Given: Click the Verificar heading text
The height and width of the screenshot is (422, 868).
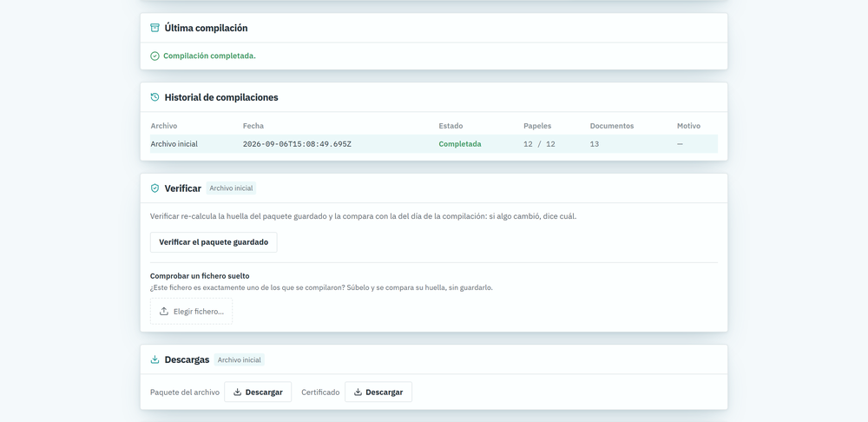Looking at the screenshot, I should (x=182, y=188).
